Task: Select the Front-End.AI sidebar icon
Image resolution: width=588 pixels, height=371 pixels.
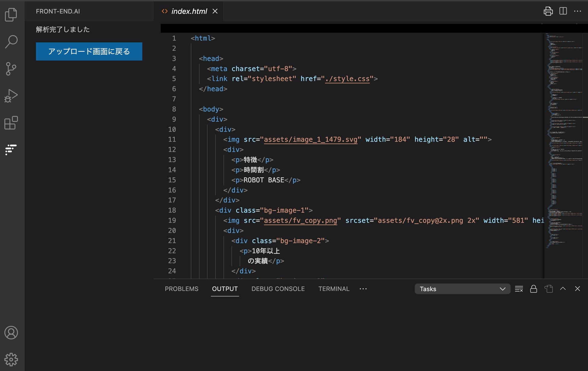Action: (x=11, y=149)
